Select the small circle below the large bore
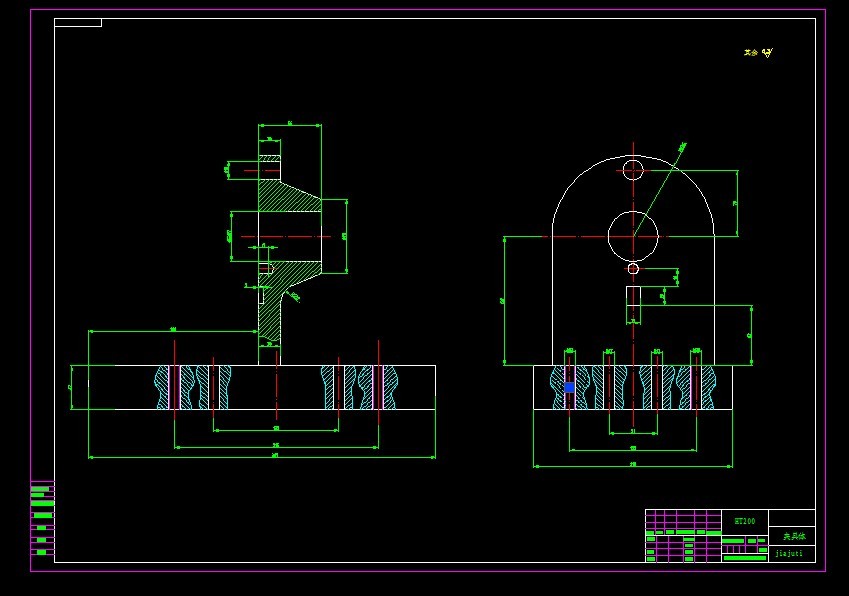Image resolution: width=849 pixels, height=596 pixels. click(x=633, y=268)
